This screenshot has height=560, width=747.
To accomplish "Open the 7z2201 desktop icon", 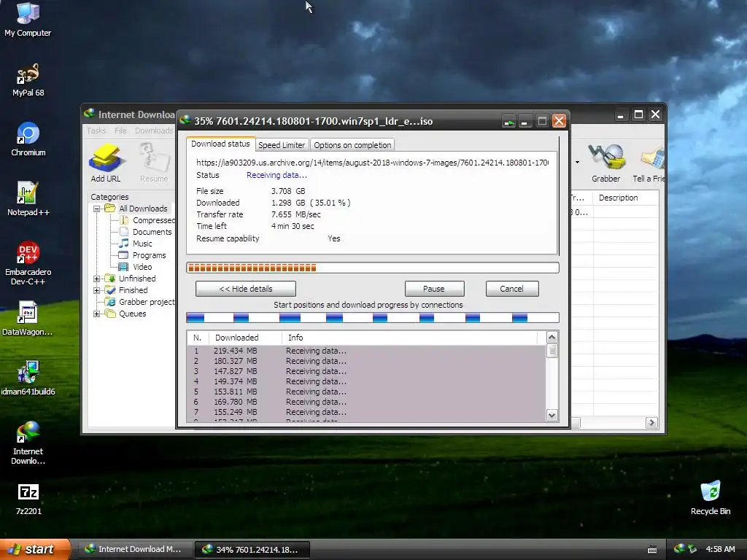I will click(x=28, y=499).
